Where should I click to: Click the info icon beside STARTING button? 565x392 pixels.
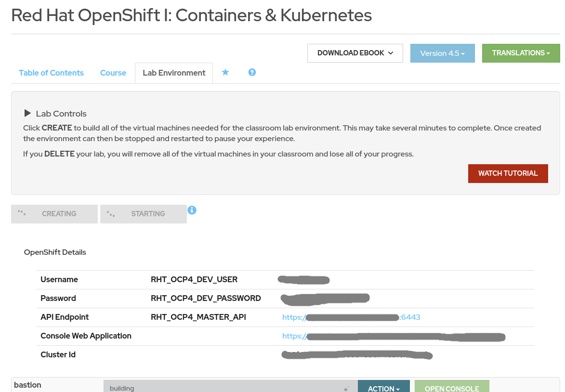point(192,210)
